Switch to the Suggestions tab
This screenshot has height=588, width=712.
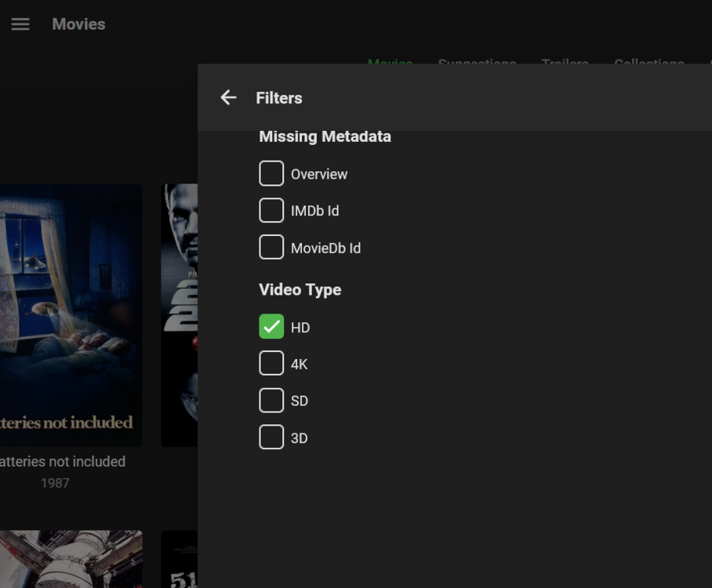pos(477,62)
